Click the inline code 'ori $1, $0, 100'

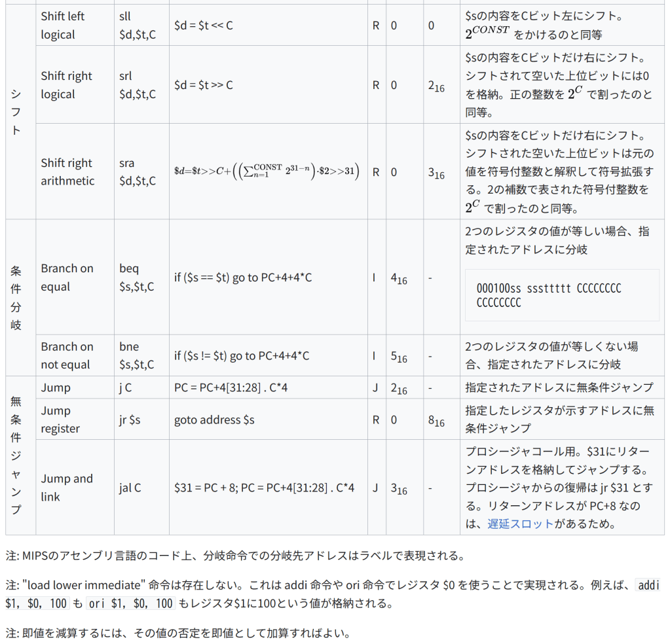point(131,603)
